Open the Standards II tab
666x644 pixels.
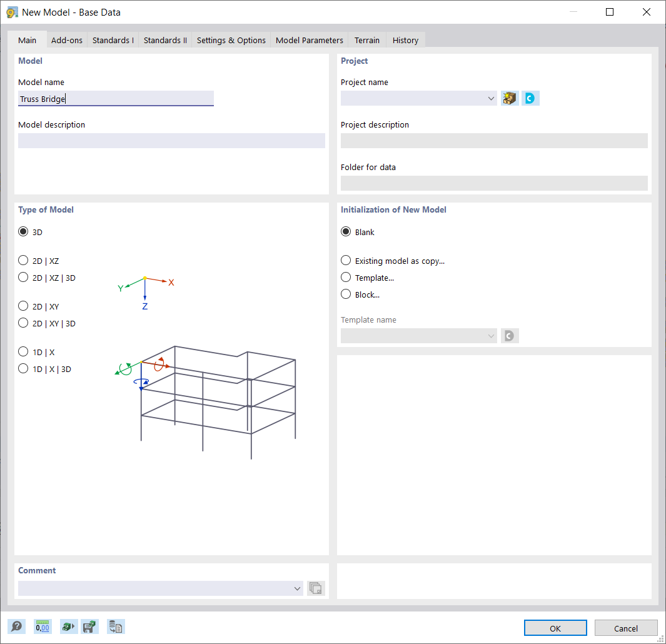coord(165,39)
